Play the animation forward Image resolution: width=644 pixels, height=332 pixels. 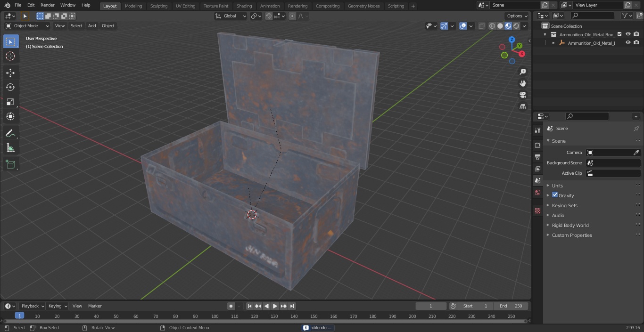click(x=275, y=306)
